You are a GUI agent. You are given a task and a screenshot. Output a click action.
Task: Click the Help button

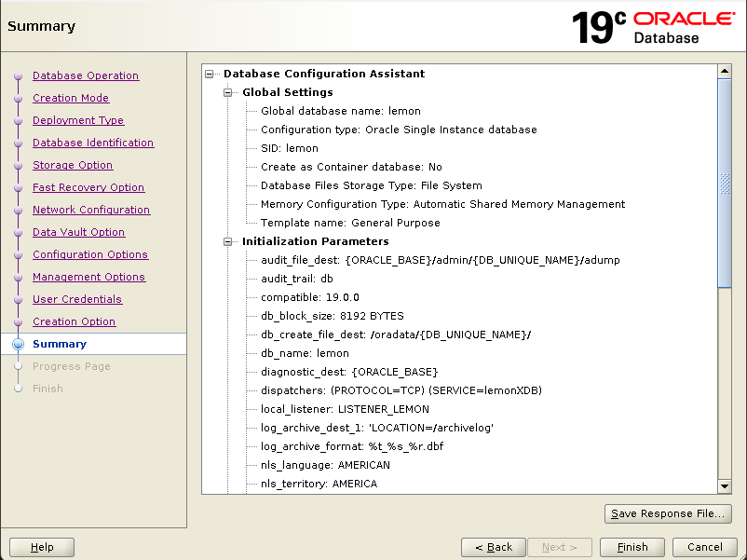pos(42,547)
